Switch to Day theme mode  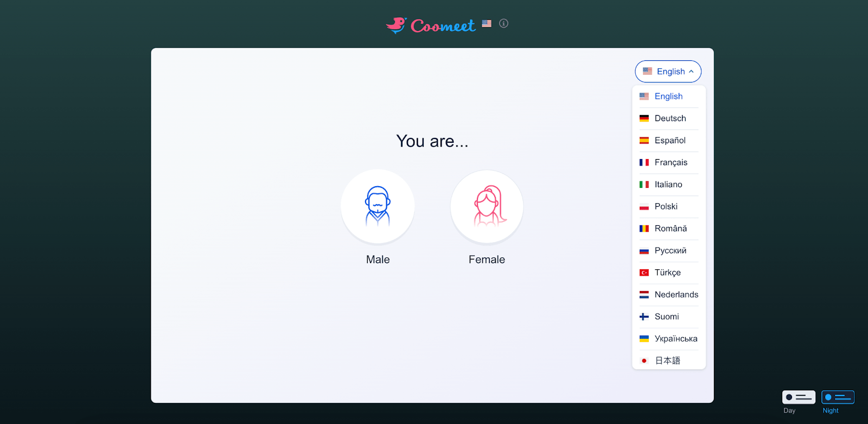pos(798,397)
